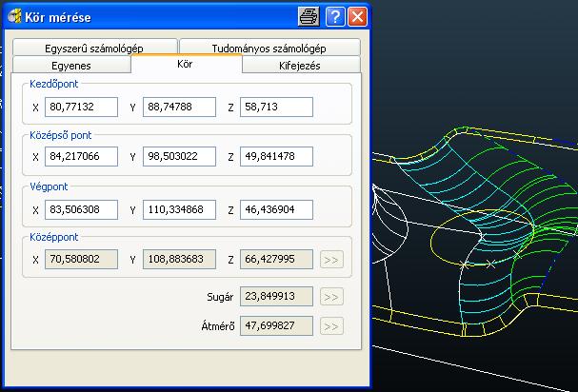Viewport: 578px width, 392px height.
Task: Click Kezdőpont X field 80,77132
Action: (x=81, y=107)
